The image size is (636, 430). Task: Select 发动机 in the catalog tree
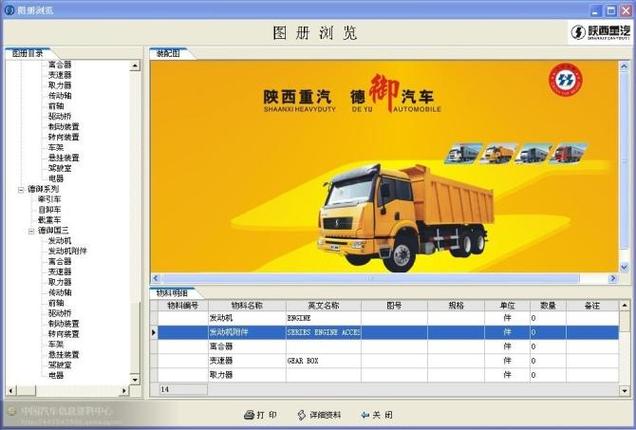coord(60,241)
